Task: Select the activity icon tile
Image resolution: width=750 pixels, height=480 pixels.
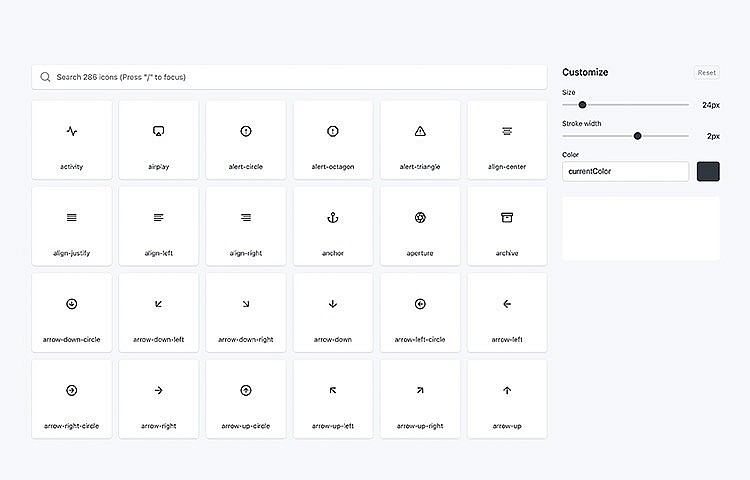Action: tap(71, 140)
